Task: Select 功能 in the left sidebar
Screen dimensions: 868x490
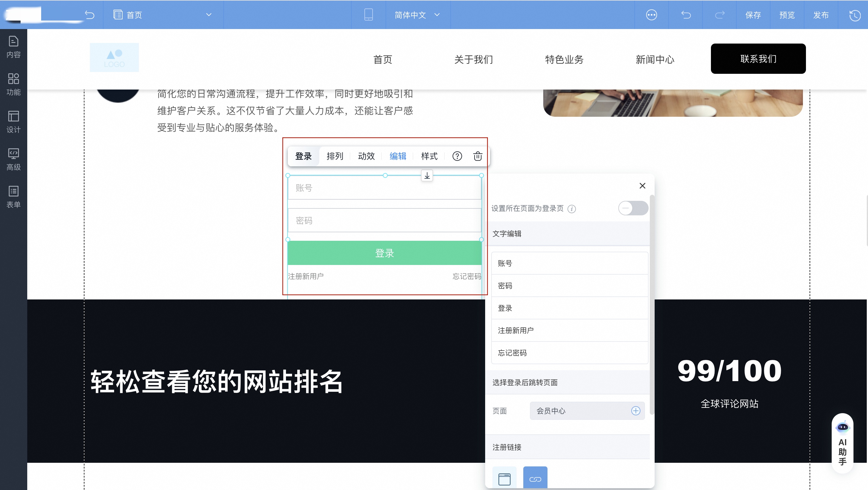Action: click(14, 84)
